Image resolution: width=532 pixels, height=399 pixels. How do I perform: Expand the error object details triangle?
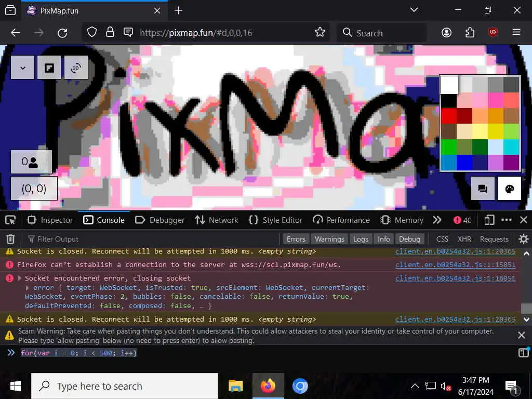[28, 288]
